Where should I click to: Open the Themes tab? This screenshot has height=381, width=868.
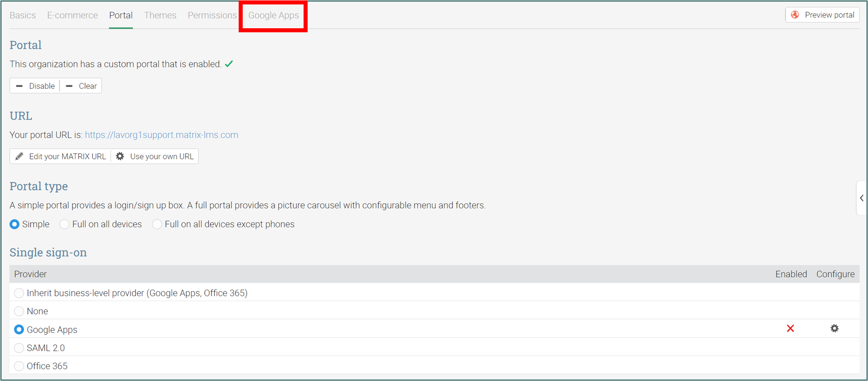click(x=160, y=15)
